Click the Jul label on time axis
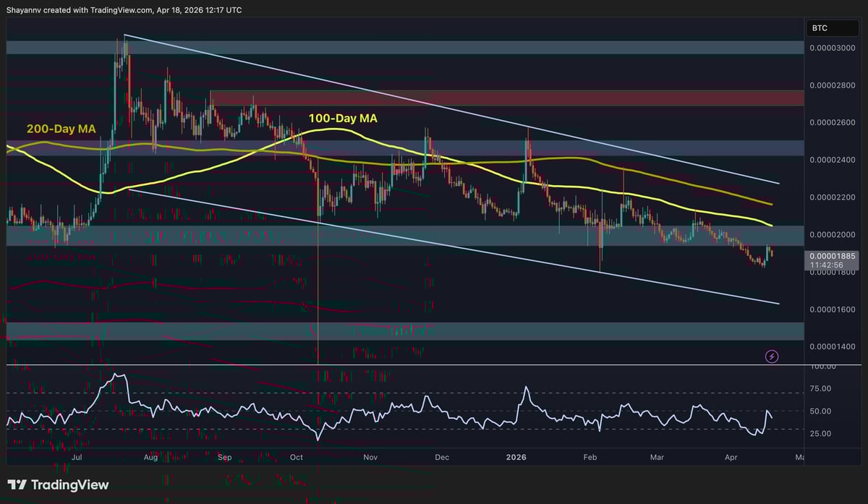Screen dimensions: 868x504 pos(75,458)
